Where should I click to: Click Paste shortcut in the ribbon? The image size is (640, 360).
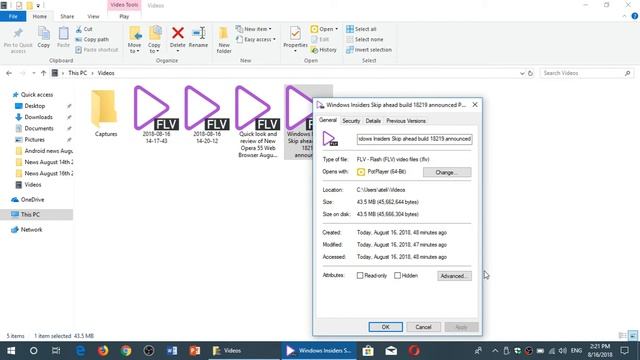[97, 49]
